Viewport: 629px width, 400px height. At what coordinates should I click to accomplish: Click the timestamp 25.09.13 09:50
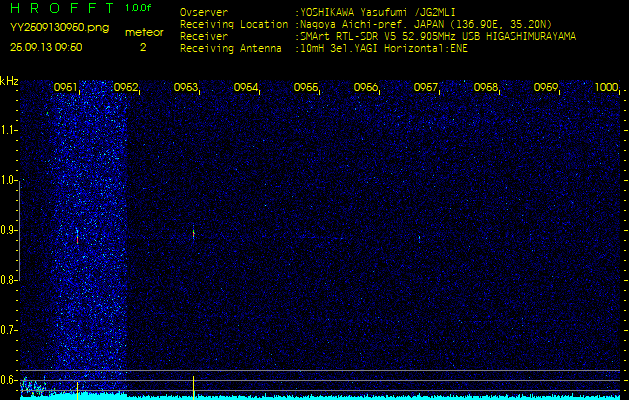(46, 47)
